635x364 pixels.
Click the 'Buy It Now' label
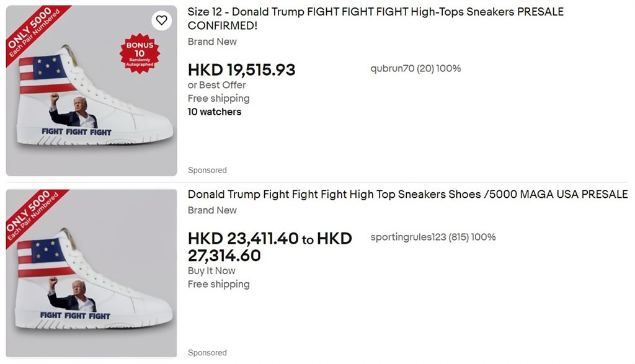[x=211, y=270]
